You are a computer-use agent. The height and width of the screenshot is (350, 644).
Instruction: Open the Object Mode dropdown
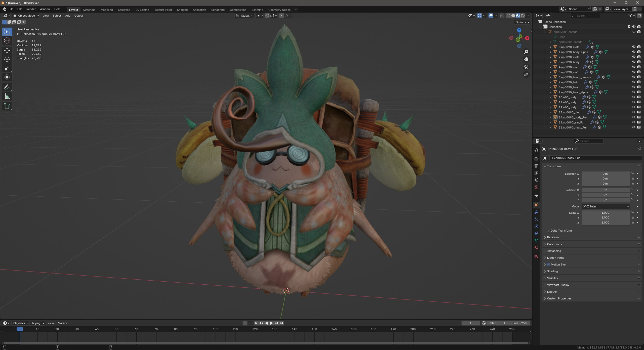25,16
